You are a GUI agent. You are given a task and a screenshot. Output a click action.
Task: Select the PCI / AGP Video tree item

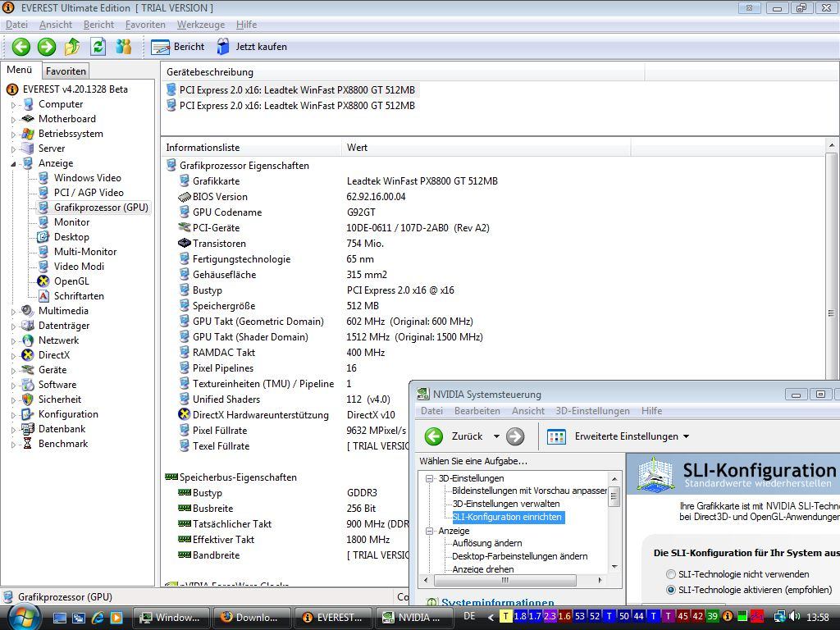tap(89, 192)
